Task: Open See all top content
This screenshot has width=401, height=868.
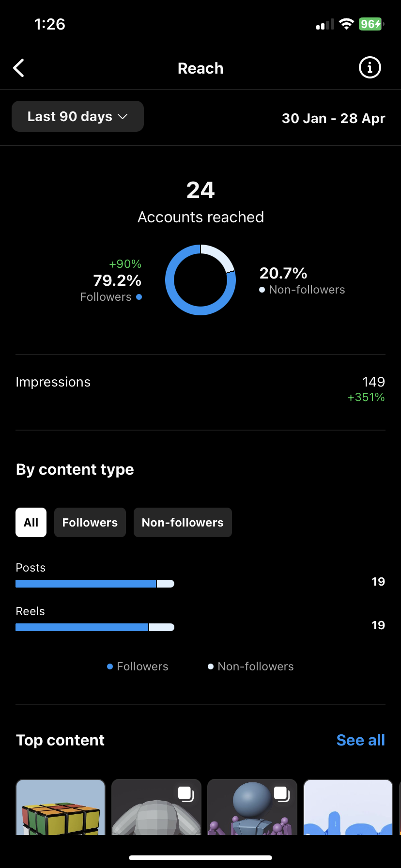Action: pyautogui.click(x=361, y=740)
